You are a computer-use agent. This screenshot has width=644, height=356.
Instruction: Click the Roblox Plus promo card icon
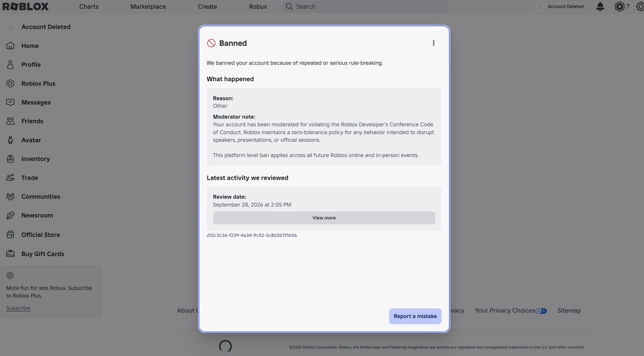[x=10, y=275]
